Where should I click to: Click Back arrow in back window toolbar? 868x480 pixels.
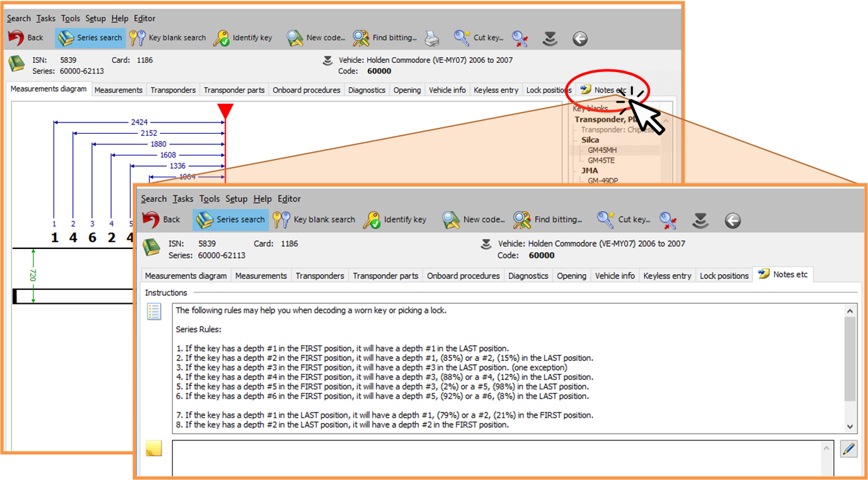tap(26, 38)
